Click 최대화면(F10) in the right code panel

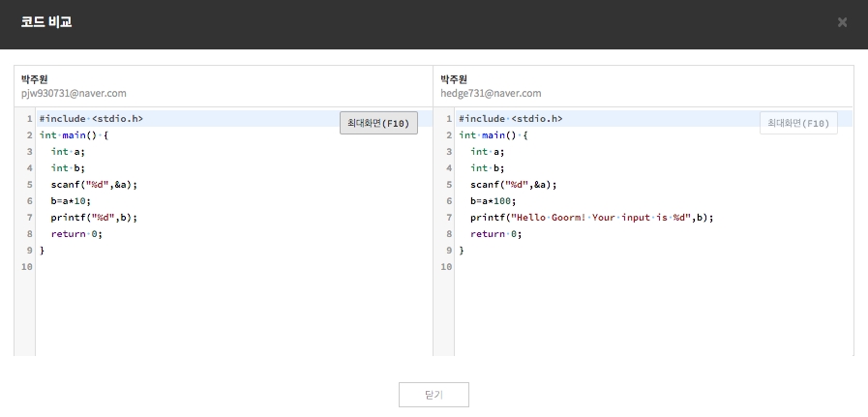click(x=798, y=123)
